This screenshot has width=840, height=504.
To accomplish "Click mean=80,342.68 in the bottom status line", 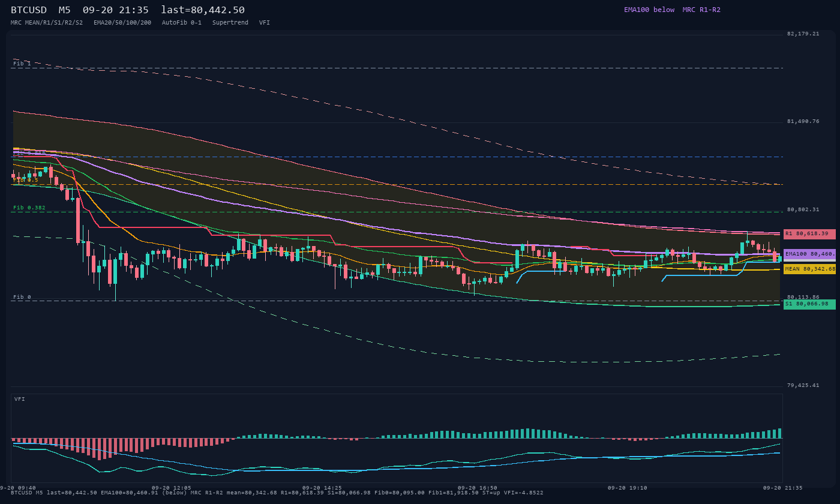I will point(252,493).
